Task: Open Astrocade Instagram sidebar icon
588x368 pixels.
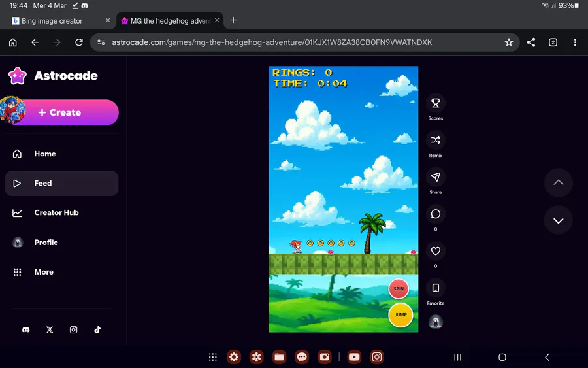Action: pos(73,329)
